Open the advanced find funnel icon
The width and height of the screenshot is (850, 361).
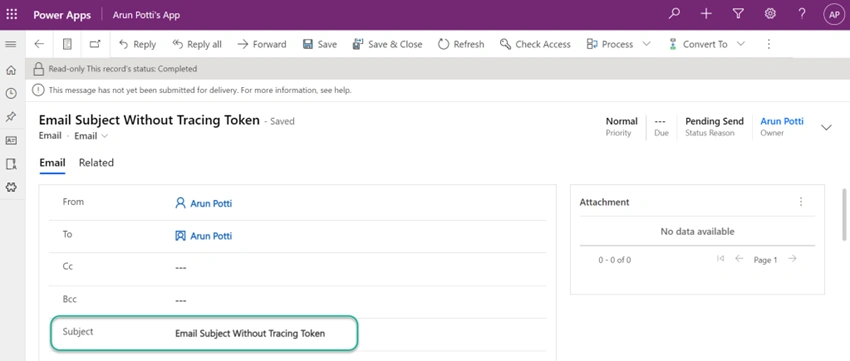(x=738, y=14)
